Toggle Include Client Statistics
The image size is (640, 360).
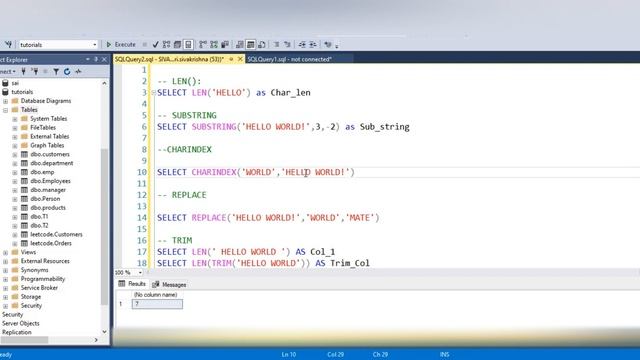(225, 44)
